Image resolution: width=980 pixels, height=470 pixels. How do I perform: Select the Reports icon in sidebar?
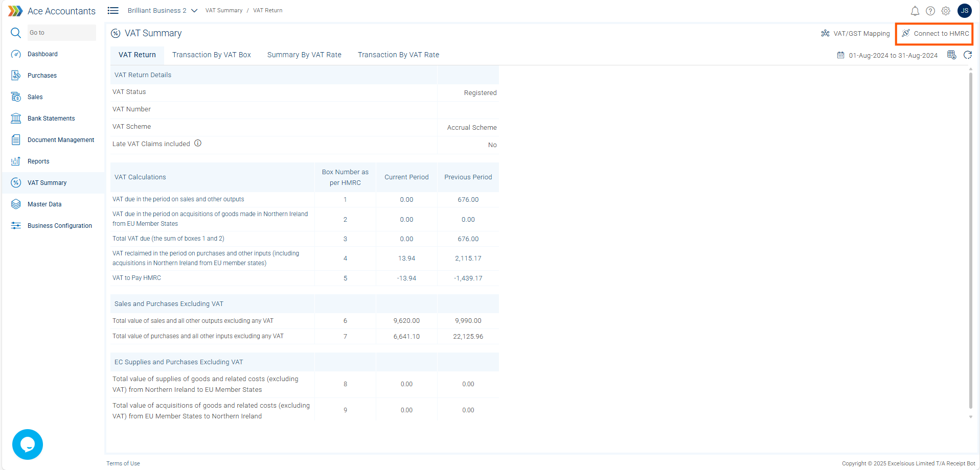click(16, 161)
